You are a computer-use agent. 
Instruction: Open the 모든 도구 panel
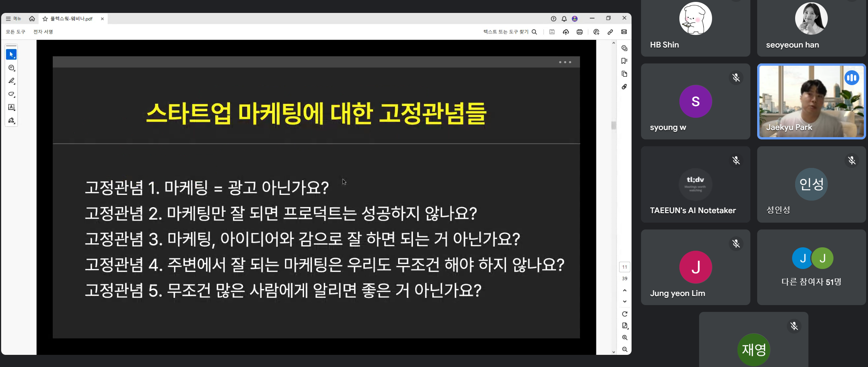click(x=16, y=32)
